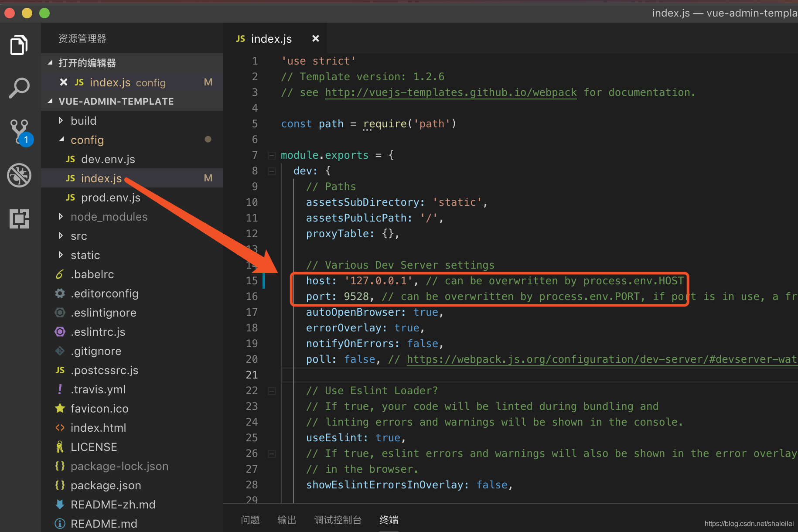Open the Debug view in the activity bar
The width and height of the screenshot is (798, 532).
pyautogui.click(x=19, y=175)
